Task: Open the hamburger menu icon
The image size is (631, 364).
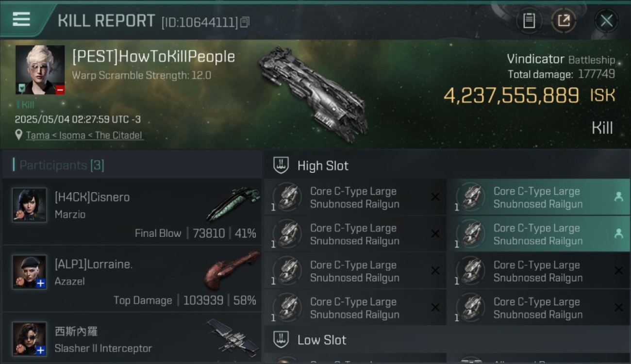Action: point(21,19)
